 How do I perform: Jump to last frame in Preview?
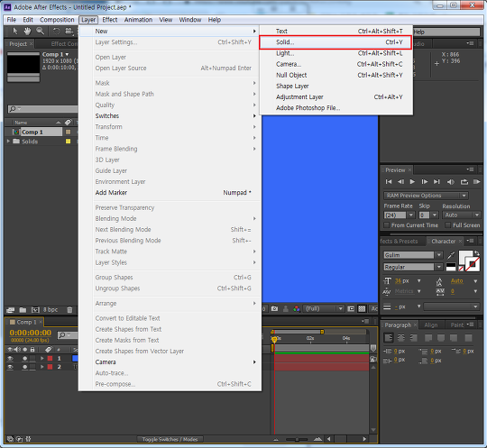pos(436,181)
